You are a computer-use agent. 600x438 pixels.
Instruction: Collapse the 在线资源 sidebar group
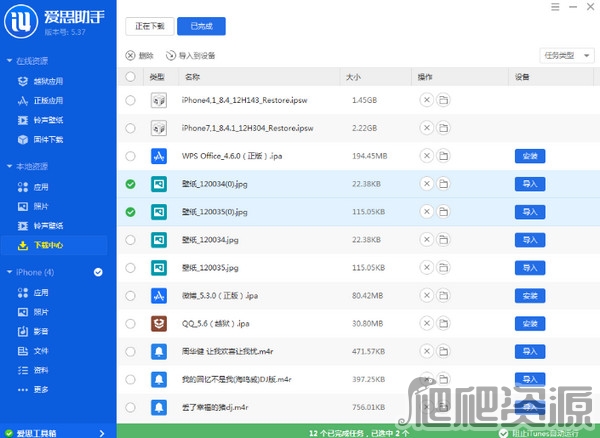(9, 61)
